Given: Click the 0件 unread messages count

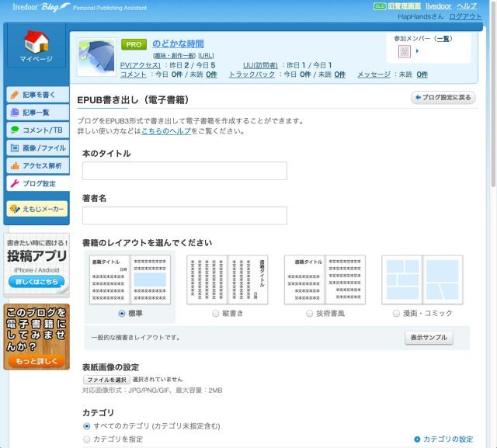Looking at the screenshot, I should [422, 75].
